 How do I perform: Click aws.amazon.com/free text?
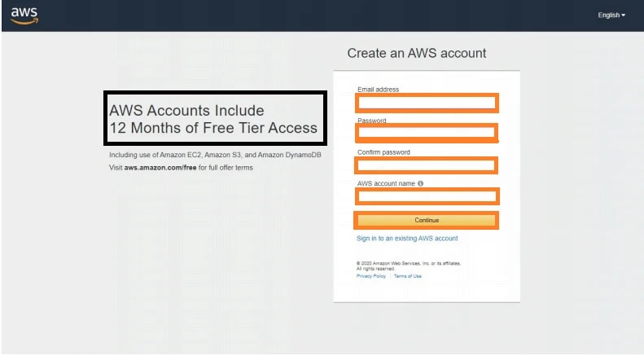(160, 168)
